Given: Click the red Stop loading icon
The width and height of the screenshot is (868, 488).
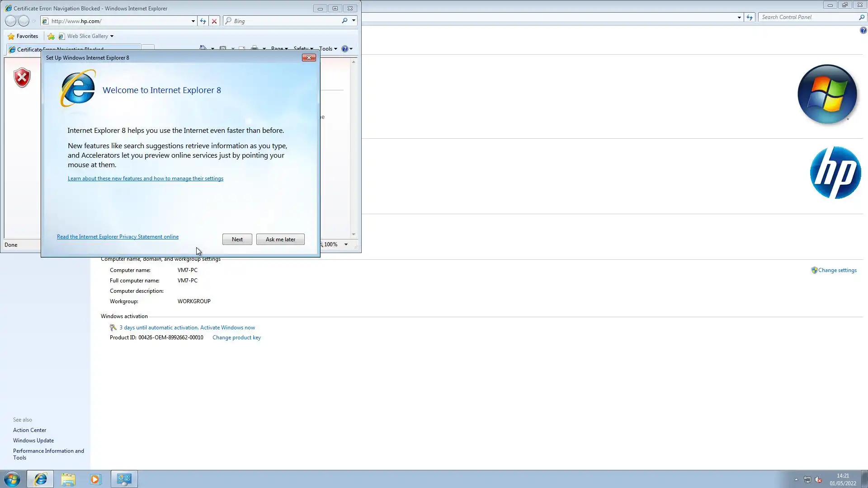Looking at the screenshot, I should point(214,21).
